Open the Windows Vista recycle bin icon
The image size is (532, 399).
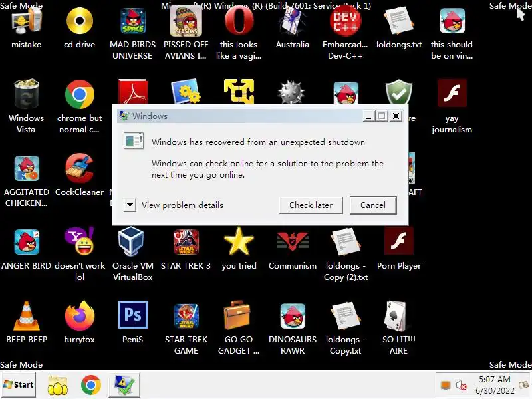tap(27, 94)
